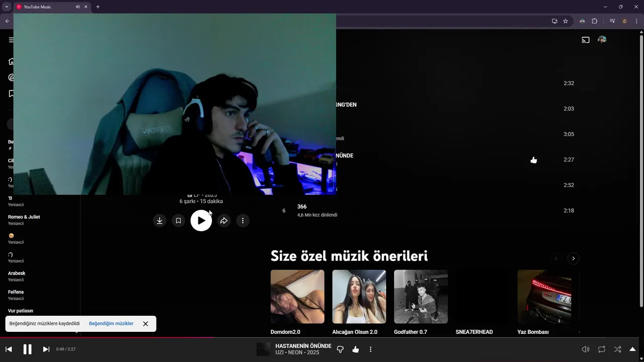Click the 2:52 duration row

569,185
